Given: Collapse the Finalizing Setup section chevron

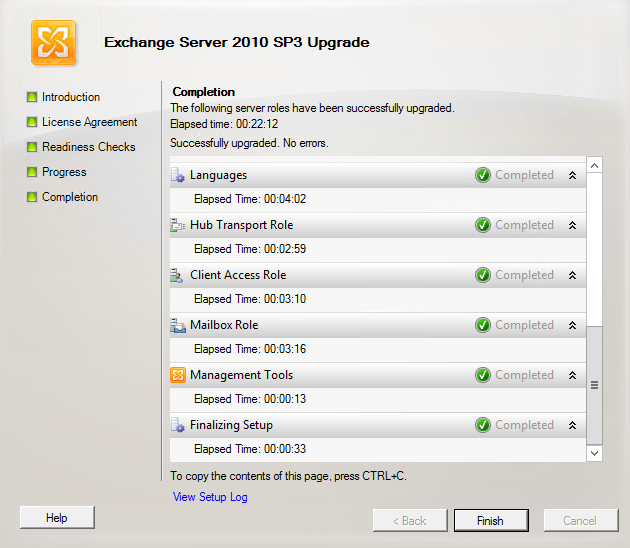Looking at the screenshot, I should click(x=573, y=425).
